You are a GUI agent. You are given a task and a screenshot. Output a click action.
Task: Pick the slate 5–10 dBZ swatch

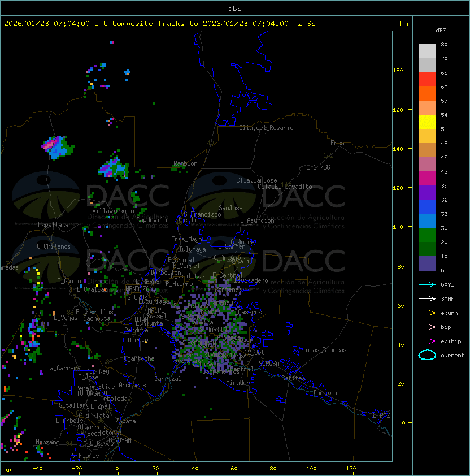[427, 263]
